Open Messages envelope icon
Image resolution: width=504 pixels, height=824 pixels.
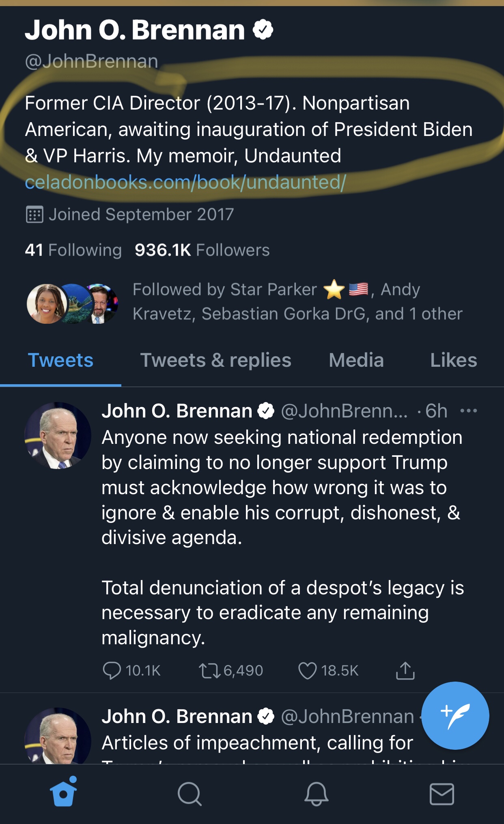tap(442, 794)
